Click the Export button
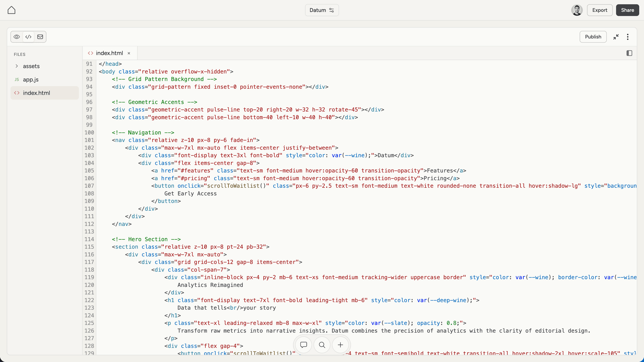Image resolution: width=644 pixels, height=362 pixels. [599, 10]
